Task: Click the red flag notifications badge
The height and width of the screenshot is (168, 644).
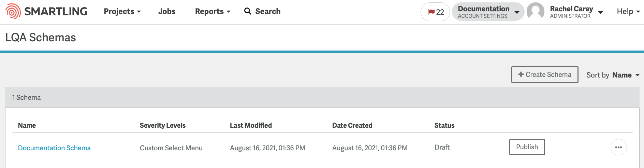Action: click(435, 12)
